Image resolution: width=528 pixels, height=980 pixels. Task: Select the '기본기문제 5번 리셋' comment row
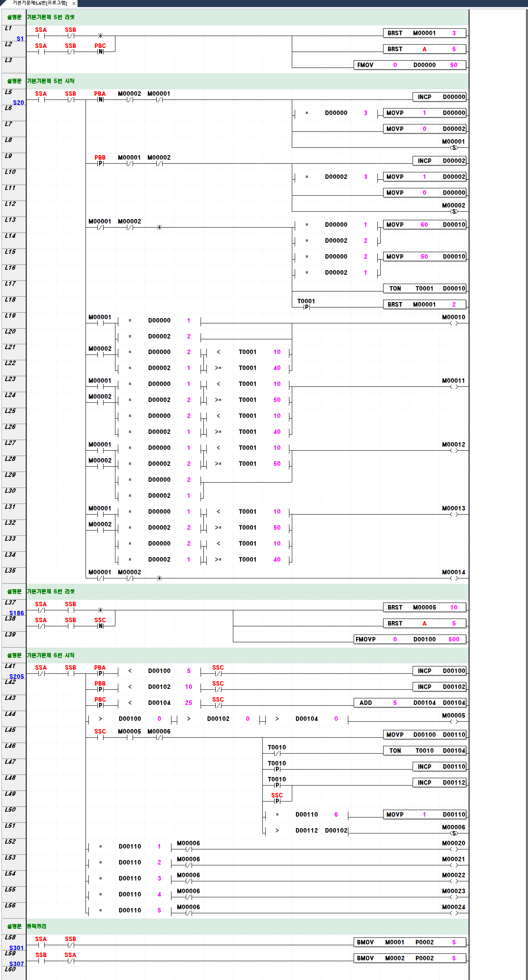coord(51,17)
